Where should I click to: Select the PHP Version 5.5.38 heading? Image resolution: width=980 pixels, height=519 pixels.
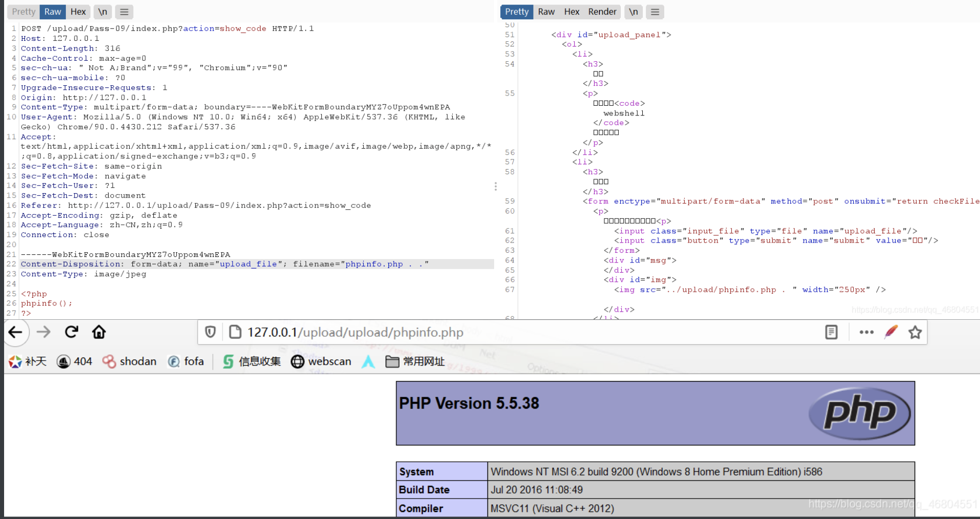pyautogui.click(x=469, y=404)
